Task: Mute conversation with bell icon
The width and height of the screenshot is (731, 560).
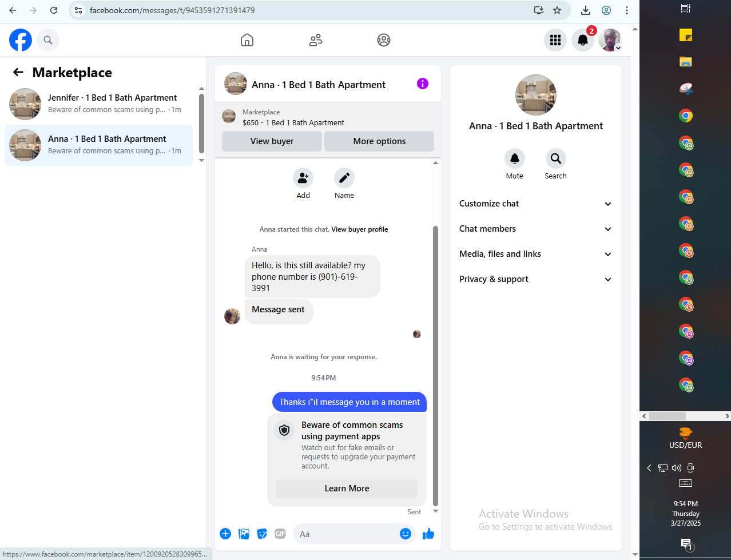Action: pos(515,158)
